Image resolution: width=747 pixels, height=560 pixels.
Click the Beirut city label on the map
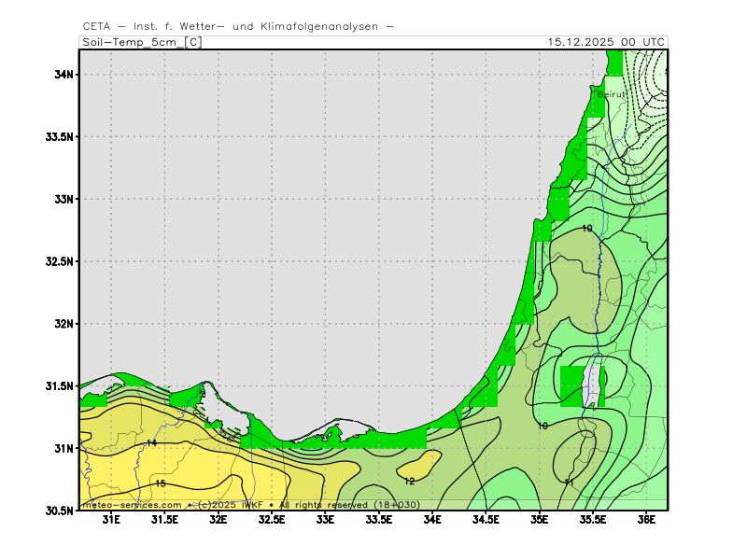(x=612, y=94)
